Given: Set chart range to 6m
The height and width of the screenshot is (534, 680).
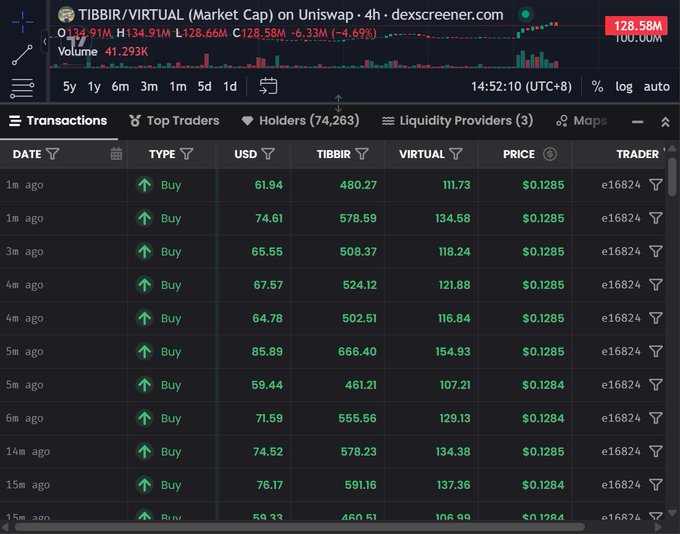Looking at the screenshot, I should point(120,86).
